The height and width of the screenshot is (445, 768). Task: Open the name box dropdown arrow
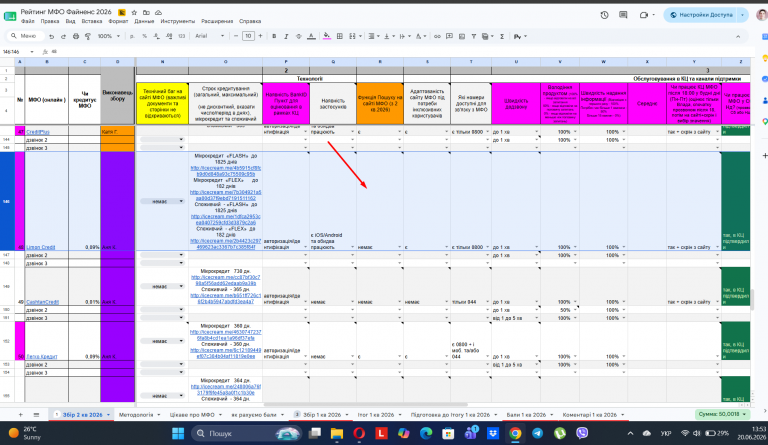(x=32, y=51)
